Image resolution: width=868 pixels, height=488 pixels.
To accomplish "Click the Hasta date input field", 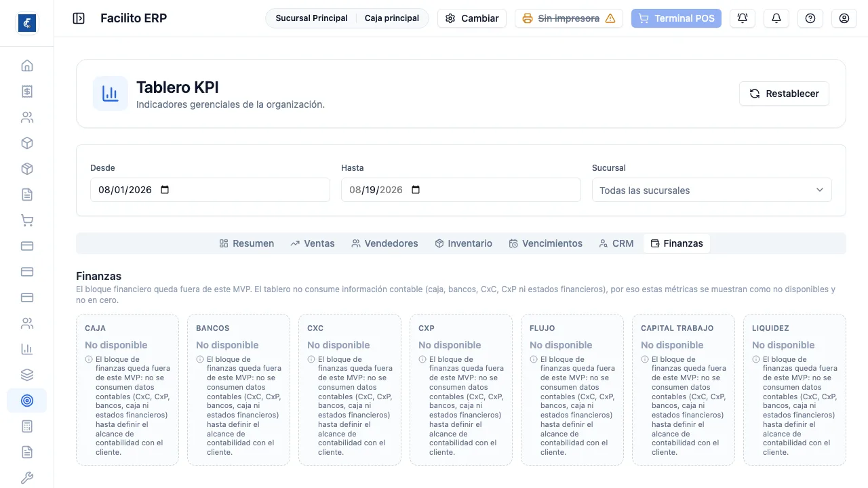I will pos(461,190).
